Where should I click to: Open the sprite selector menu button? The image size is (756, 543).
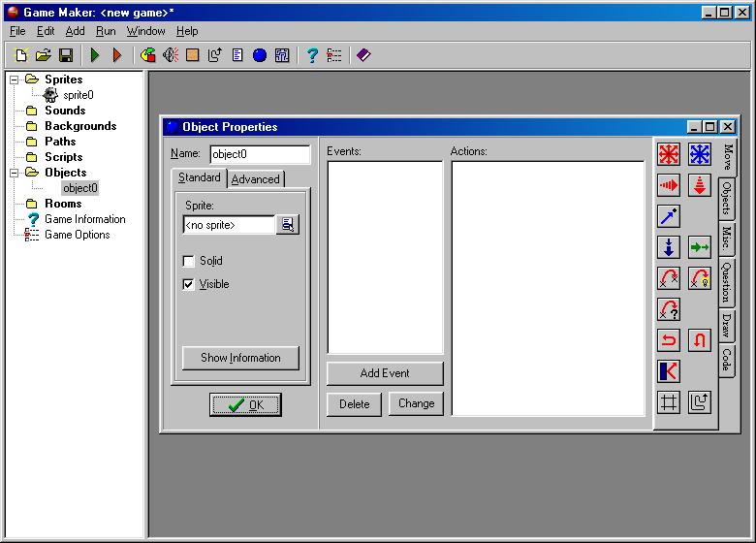[288, 225]
